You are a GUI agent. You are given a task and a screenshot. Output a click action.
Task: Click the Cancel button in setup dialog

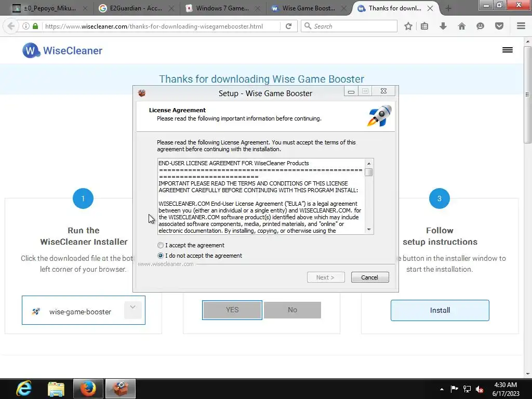point(370,277)
